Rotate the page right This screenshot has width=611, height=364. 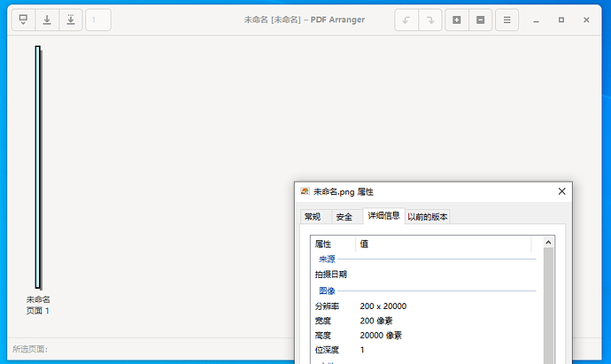click(x=430, y=19)
